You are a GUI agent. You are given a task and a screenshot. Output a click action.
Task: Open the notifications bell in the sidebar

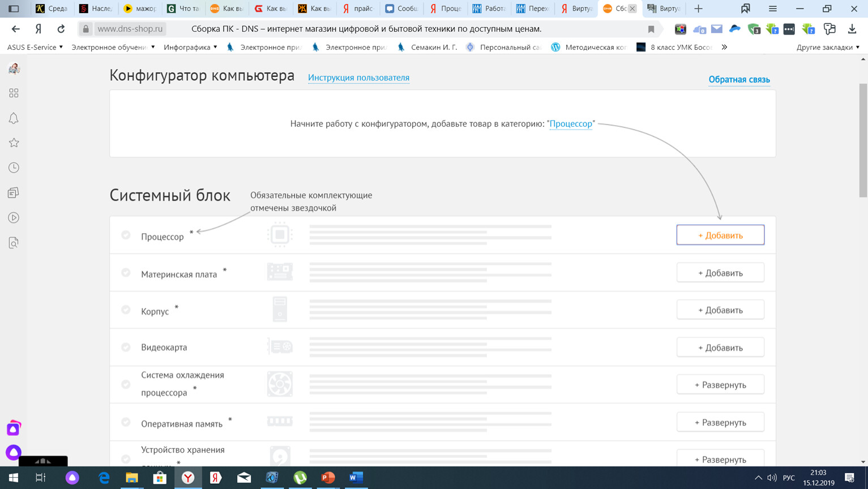14,118
